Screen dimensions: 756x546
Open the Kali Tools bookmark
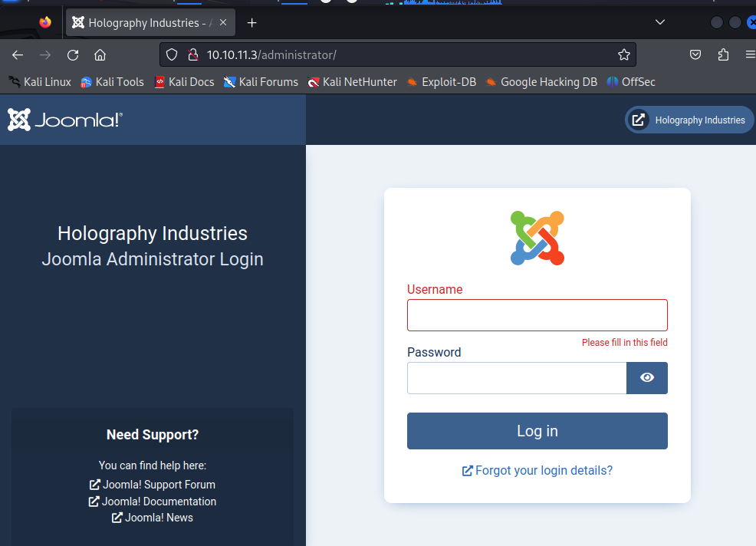pos(113,82)
